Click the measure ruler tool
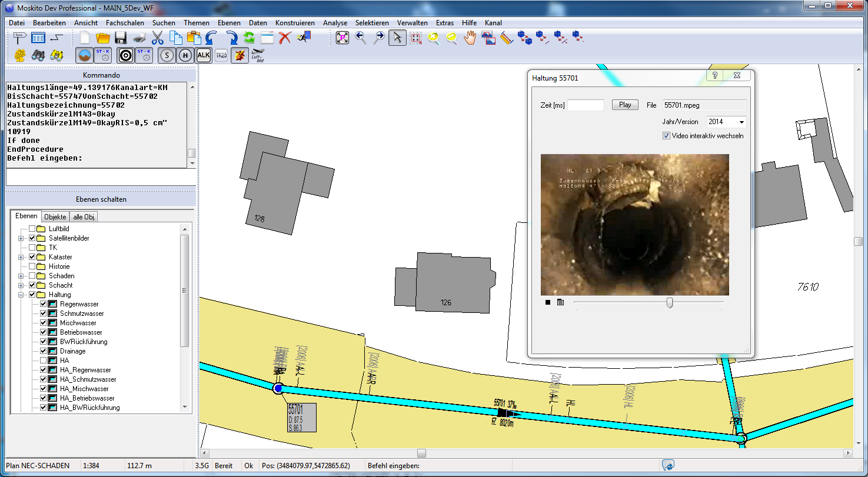Image resolution: width=868 pixels, height=477 pixels. coord(507,38)
